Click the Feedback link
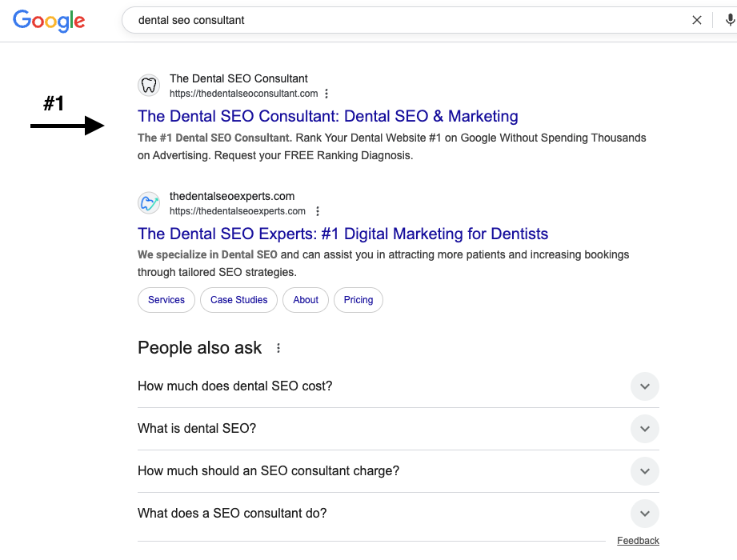This screenshot has height=560, width=737. click(638, 541)
